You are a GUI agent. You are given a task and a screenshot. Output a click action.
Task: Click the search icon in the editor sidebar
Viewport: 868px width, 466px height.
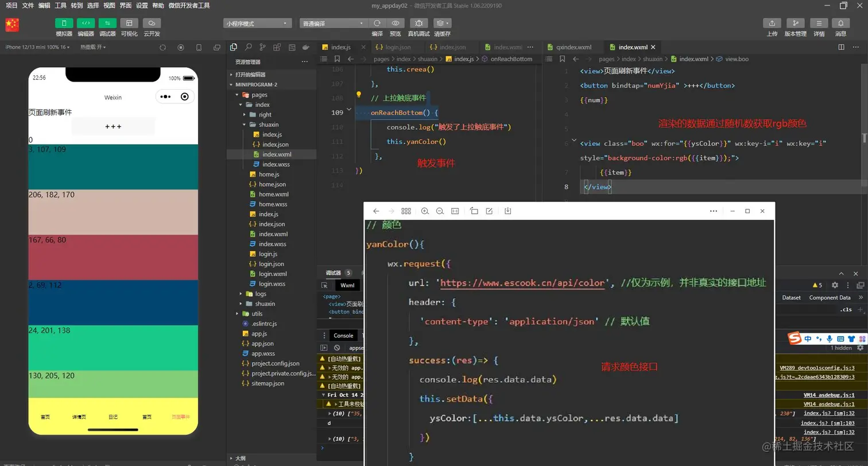248,47
